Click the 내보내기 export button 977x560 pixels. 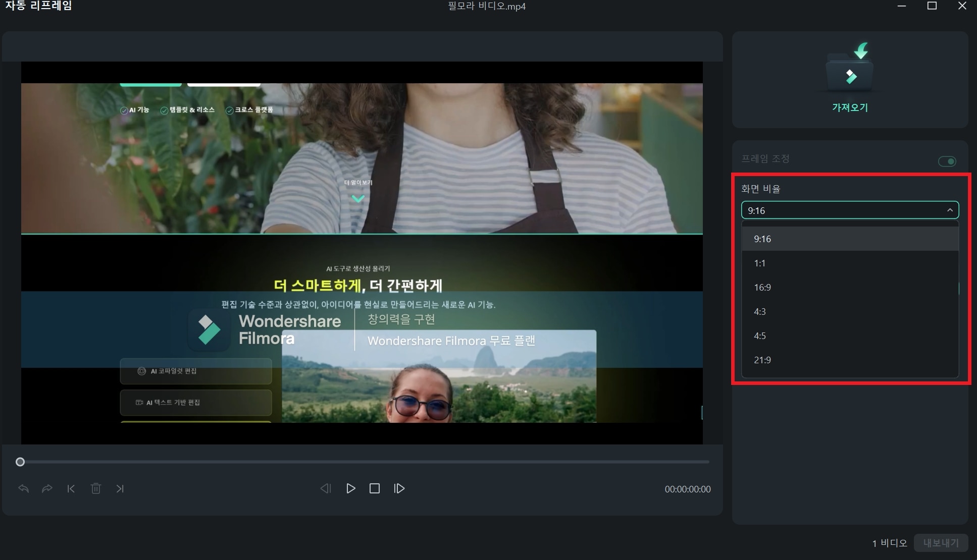tap(941, 543)
